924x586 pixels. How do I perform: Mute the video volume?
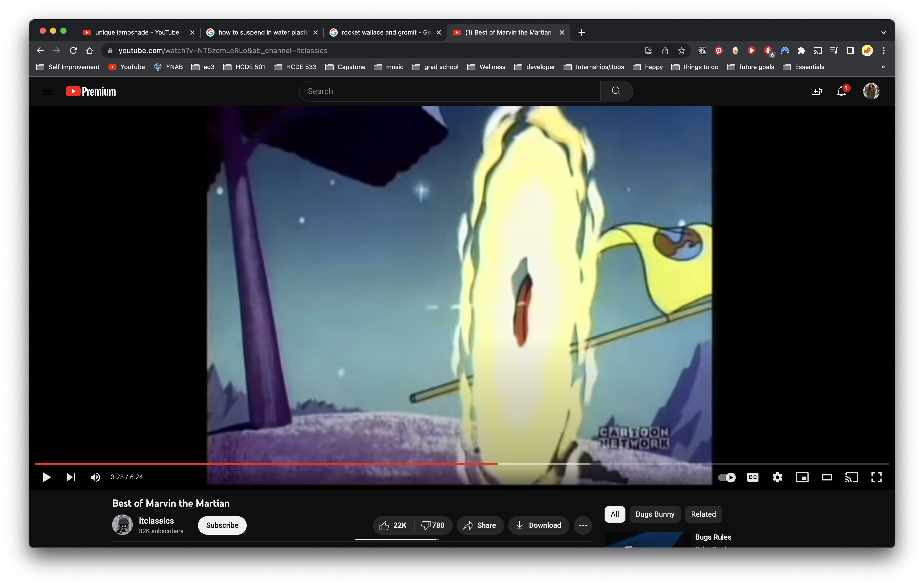pos(95,477)
